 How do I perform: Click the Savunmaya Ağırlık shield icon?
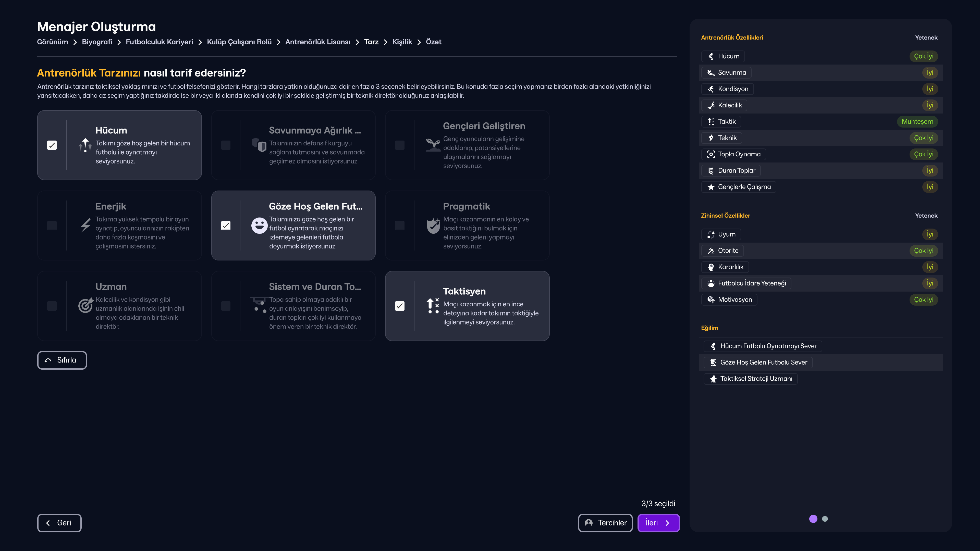click(x=259, y=145)
